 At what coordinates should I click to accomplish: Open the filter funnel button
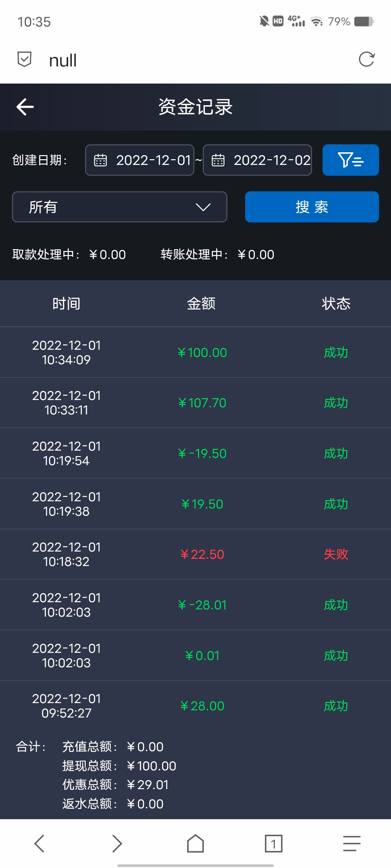(x=350, y=160)
